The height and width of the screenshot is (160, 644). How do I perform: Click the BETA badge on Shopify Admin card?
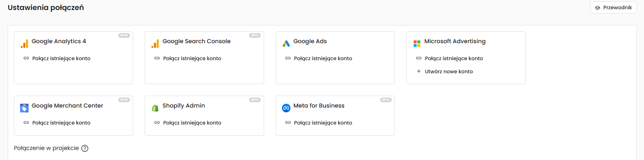(x=255, y=100)
